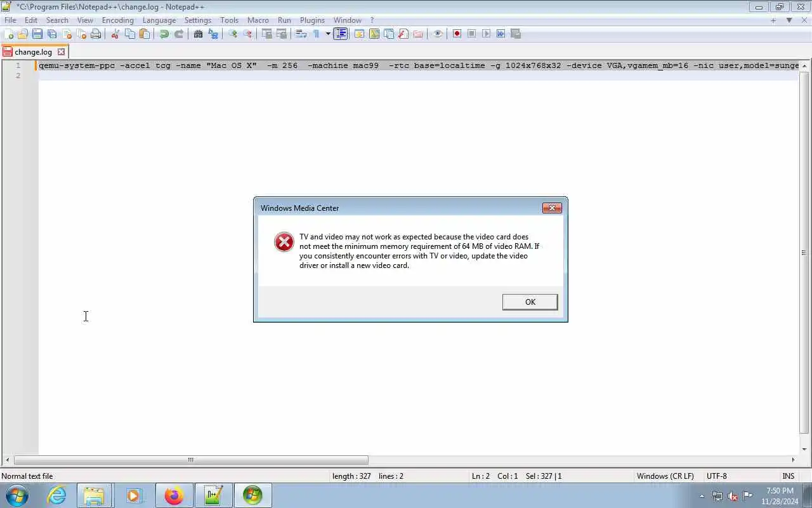The width and height of the screenshot is (812, 508).
Task: Click the Print toolbar icon
Action: click(96, 34)
